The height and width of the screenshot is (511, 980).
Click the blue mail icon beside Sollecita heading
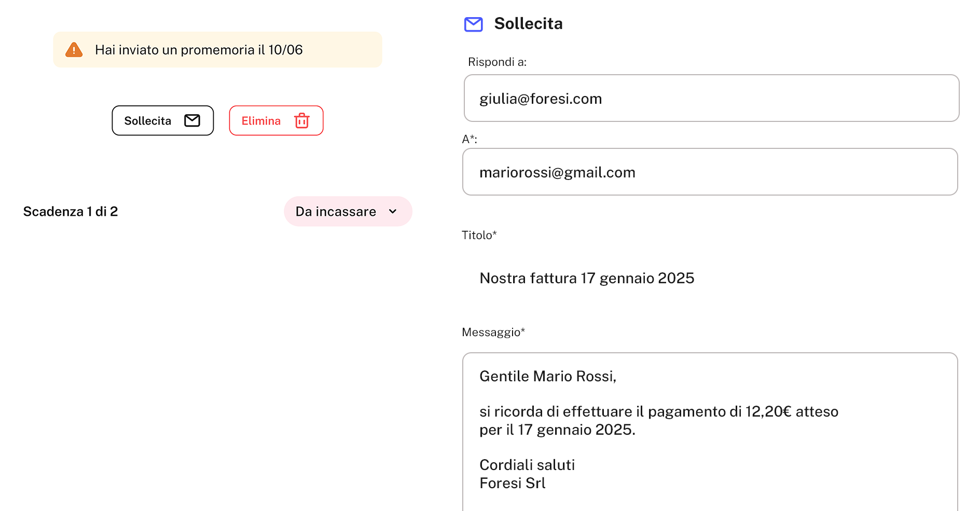[x=473, y=24]
